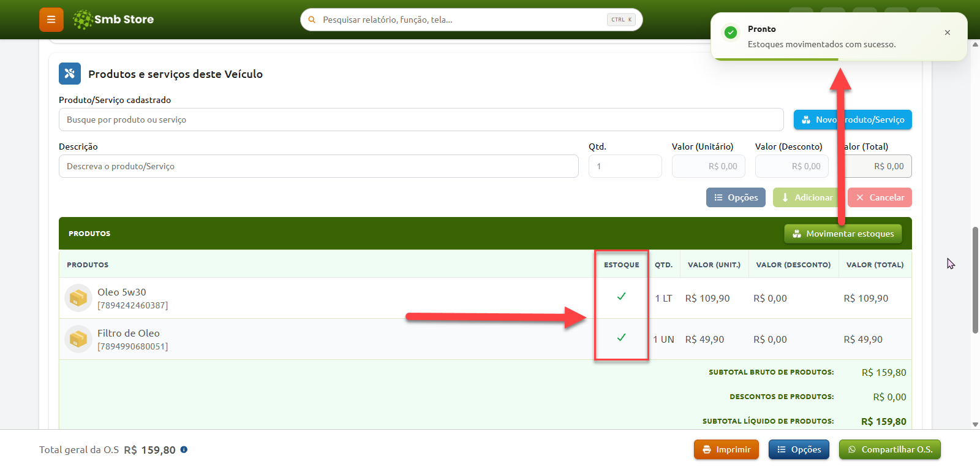Viewport: 980px width, 469px height.
Task: Select the Oleo 5w30 product name
Action: coord(122,292)
